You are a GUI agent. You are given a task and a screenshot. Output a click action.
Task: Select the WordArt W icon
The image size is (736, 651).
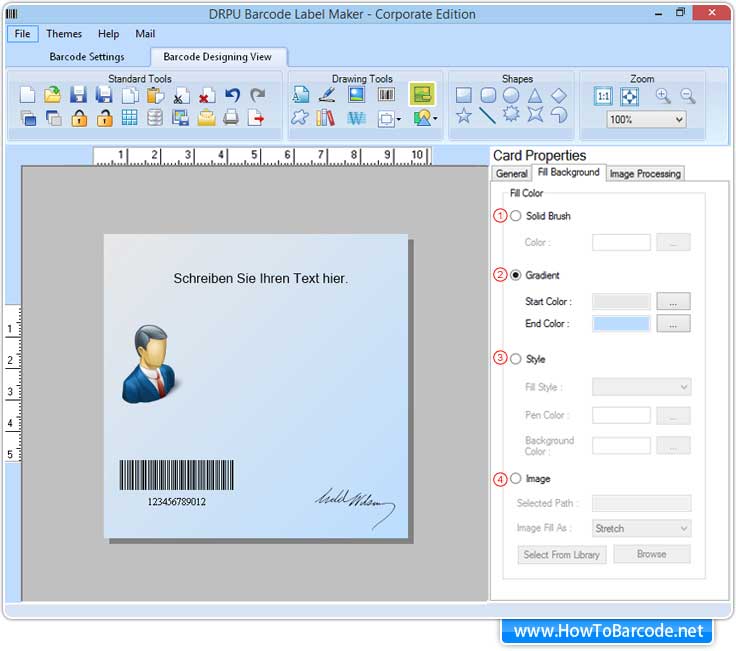[x=356, y=118]
